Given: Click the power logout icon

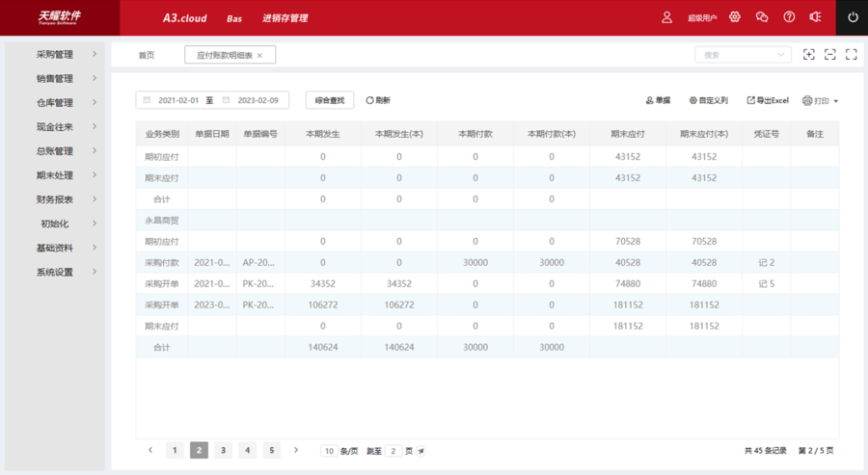Looking at the screenshot, I should tap(852, 17).
